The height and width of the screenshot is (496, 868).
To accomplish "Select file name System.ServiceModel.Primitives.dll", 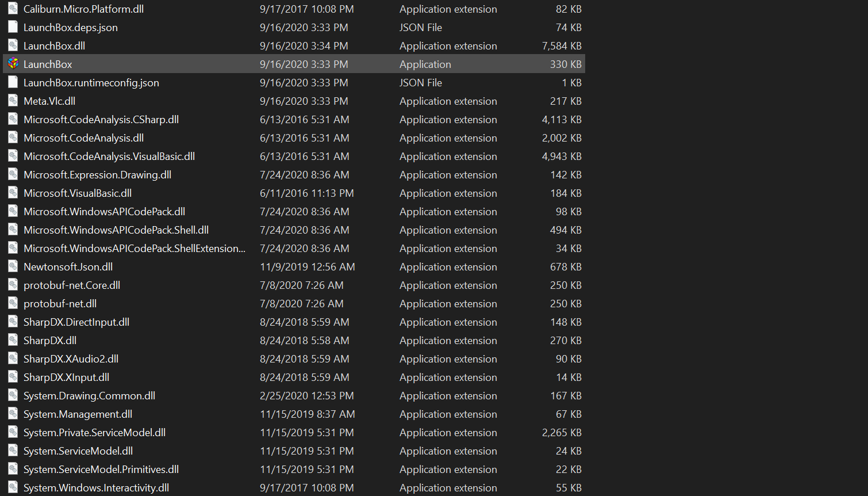I will (101, 470).
